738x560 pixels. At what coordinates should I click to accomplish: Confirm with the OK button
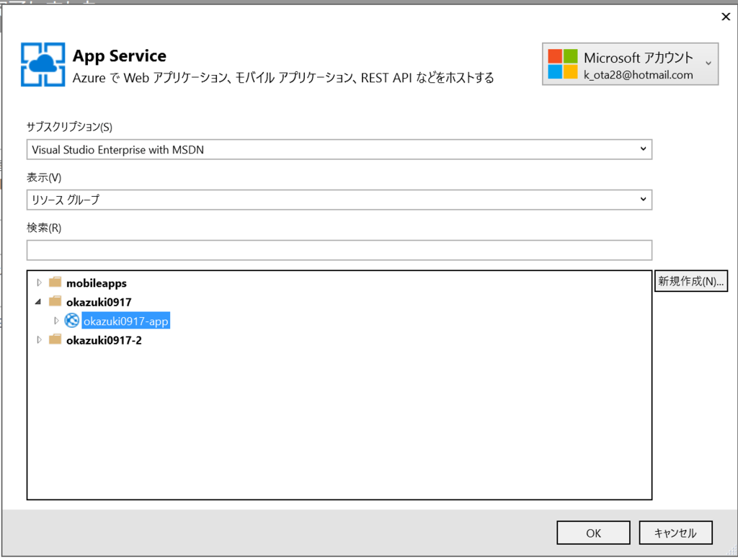coord(593,533)
